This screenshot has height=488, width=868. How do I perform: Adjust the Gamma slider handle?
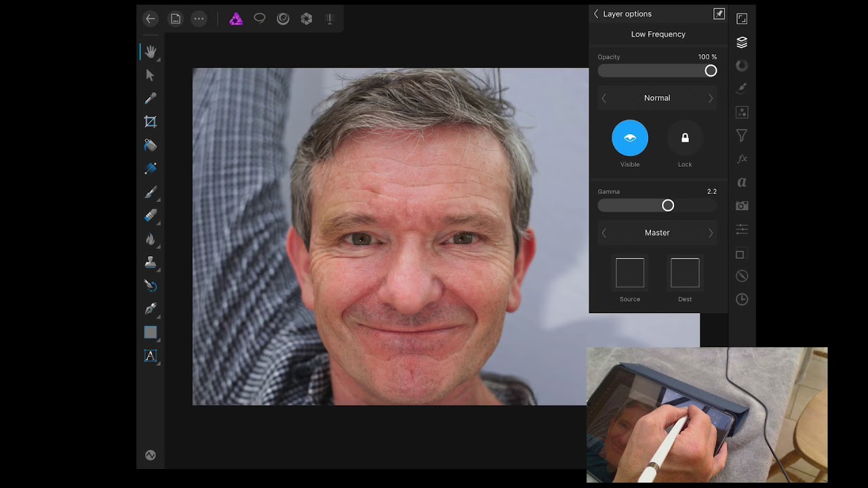668,205
